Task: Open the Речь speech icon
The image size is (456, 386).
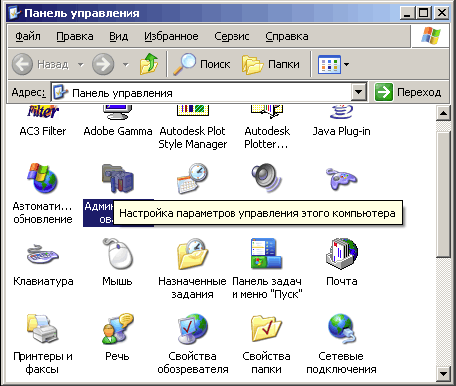Action: (117, 329)
